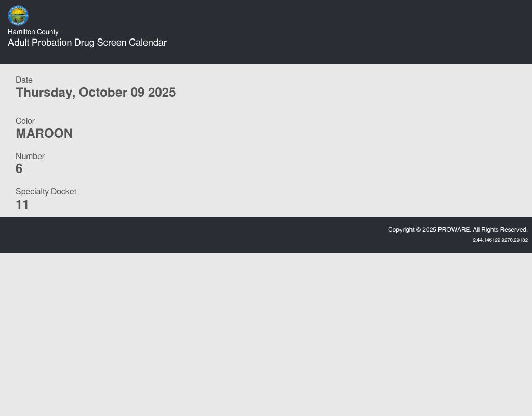Select the Specialty Docket value 11
The height and width of the screenshot is (416, 532).
(22, 204)
